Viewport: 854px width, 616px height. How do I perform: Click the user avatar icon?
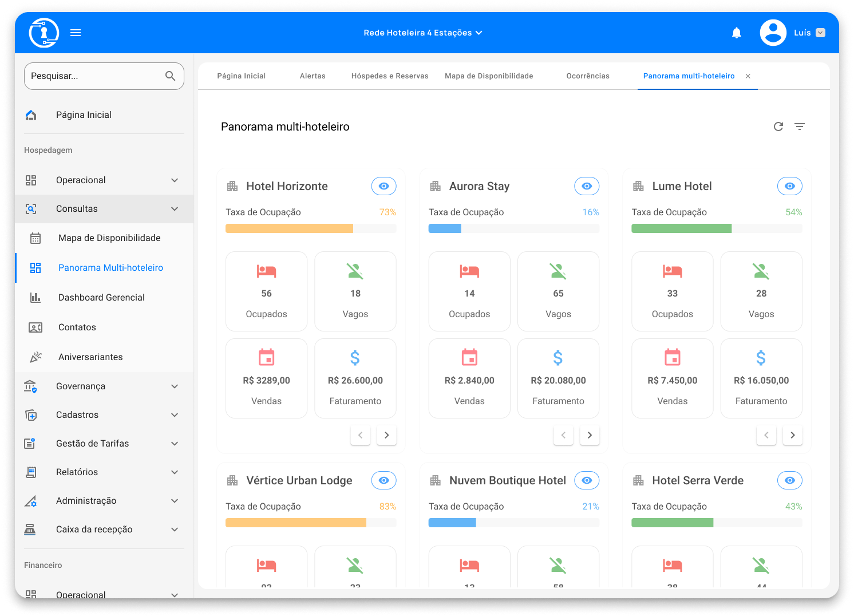[773, 33]
